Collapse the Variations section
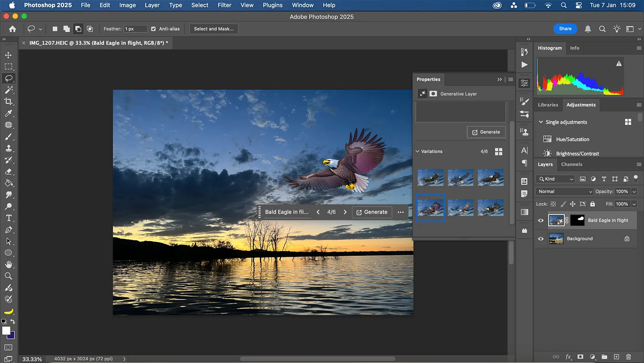 click(x=417, y=151)
